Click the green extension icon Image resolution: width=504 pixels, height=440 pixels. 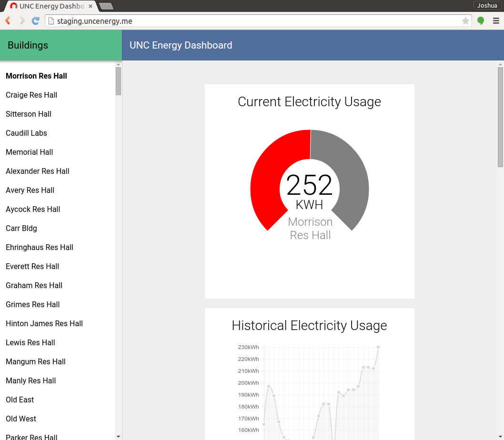481,21
